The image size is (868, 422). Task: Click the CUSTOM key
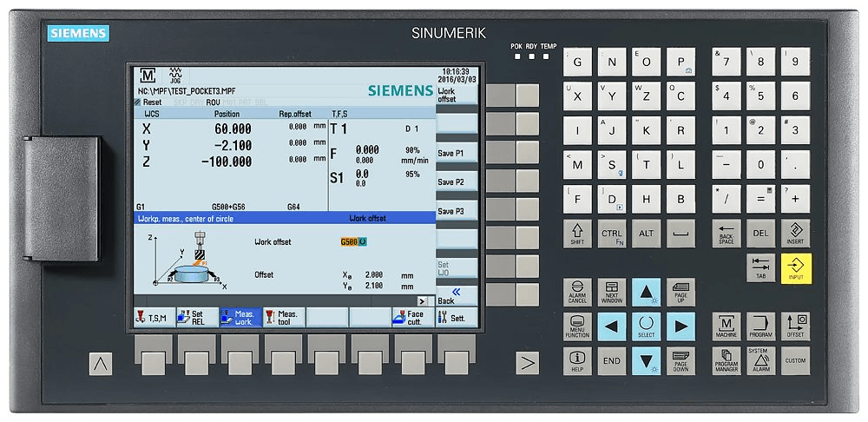pyautogui.click(x=795, y=361)
